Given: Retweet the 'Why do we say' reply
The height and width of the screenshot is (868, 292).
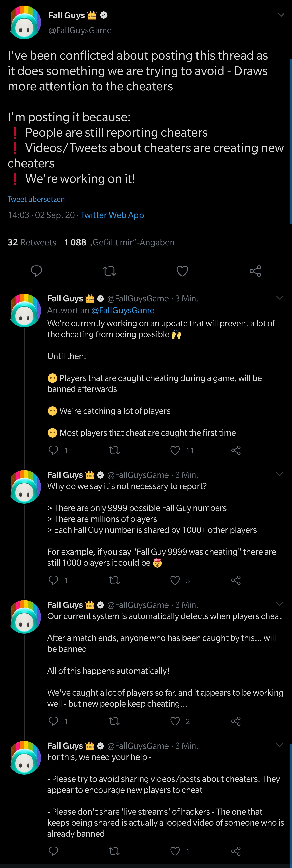Looking at the screenshot, I should [115, 580].
